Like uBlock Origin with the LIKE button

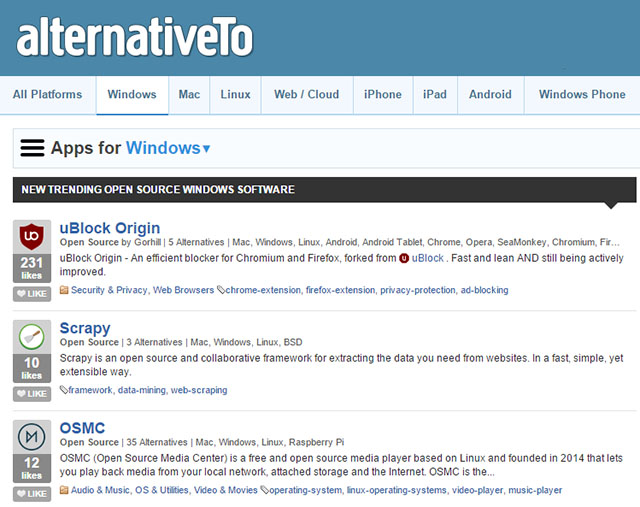click(32, 294)
